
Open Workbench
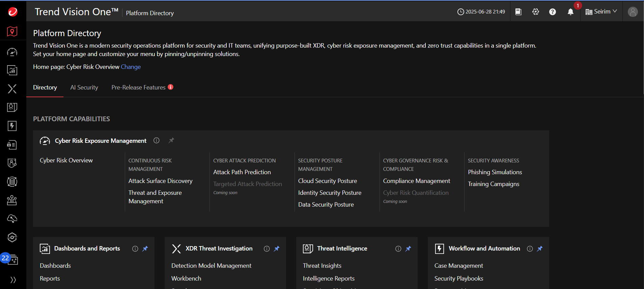coord(186,279)
